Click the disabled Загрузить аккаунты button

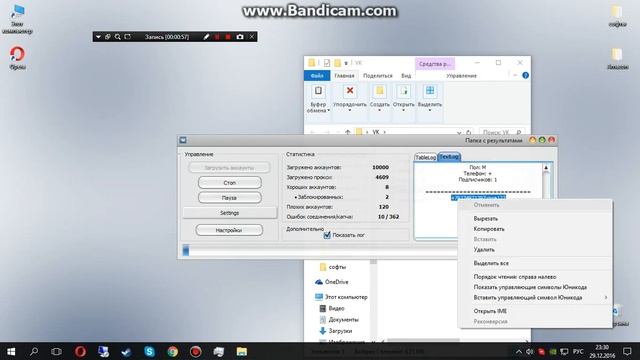tap(229, 167)
